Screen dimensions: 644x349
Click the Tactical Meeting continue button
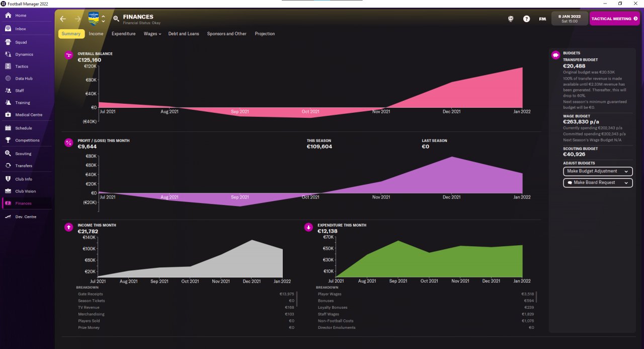614,19
